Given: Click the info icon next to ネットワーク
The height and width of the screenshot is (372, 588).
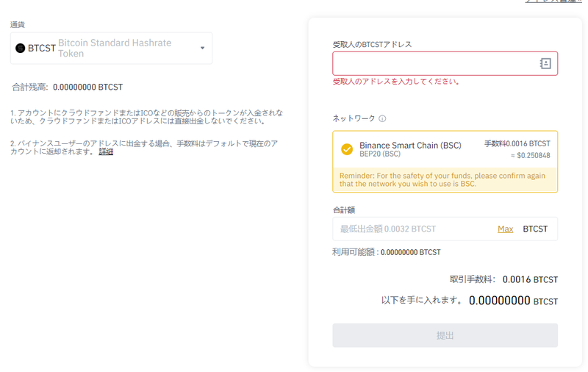Looking at the screenshot, I should click(x=382, y=118).
